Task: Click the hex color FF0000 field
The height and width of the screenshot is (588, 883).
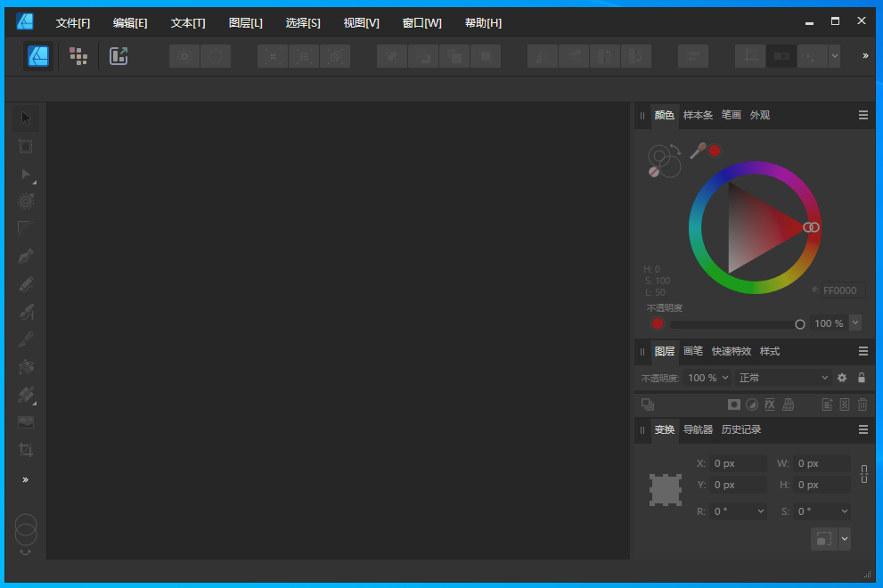Action: (x=841, y=290)
